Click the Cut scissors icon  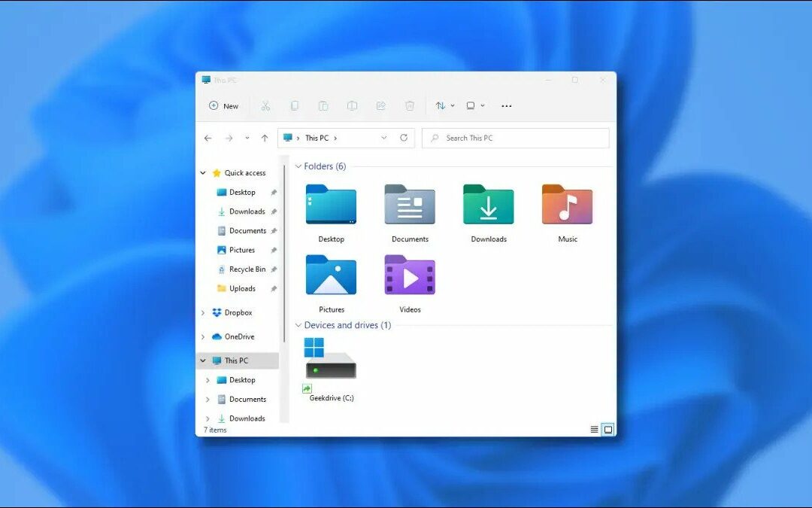265,106
